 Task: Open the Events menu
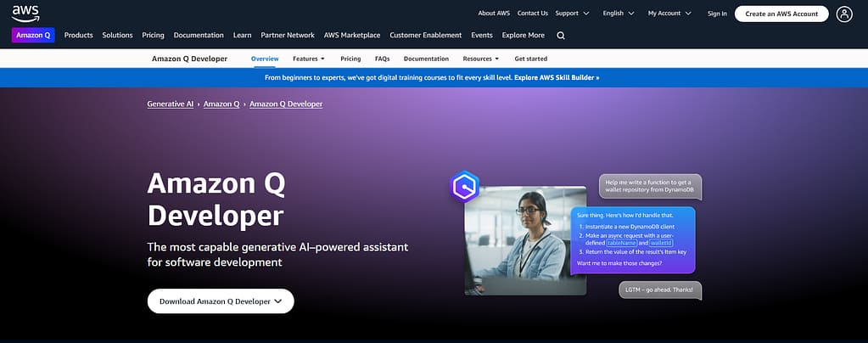pyautogui.click(x=482, y=36)
